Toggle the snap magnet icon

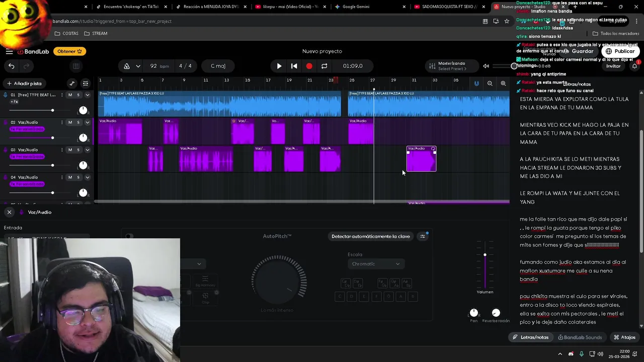476,83
